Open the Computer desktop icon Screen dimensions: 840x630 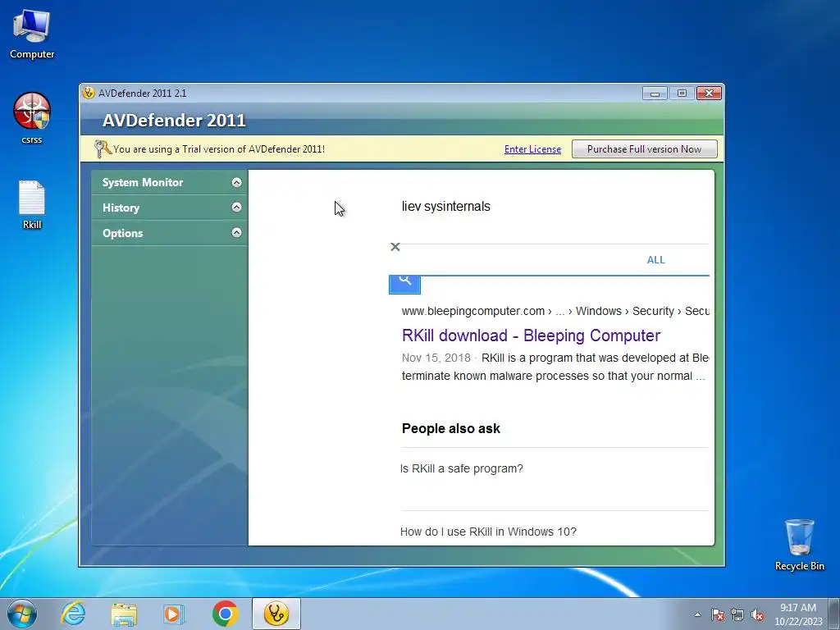click(x=32, y=34)
